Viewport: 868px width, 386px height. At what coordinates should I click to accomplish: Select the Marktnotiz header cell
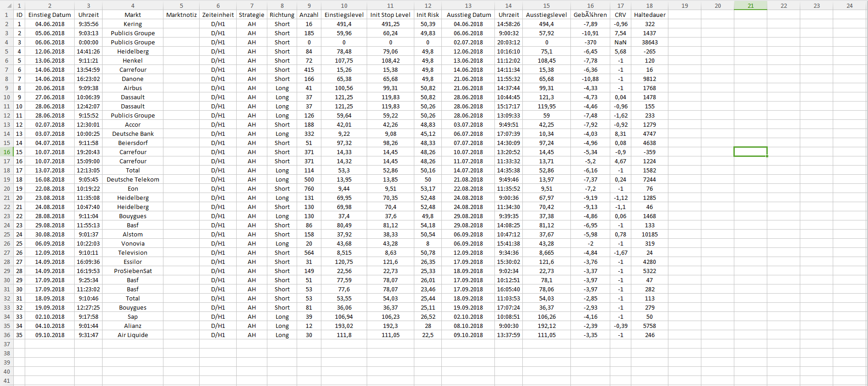coord(181,15)
